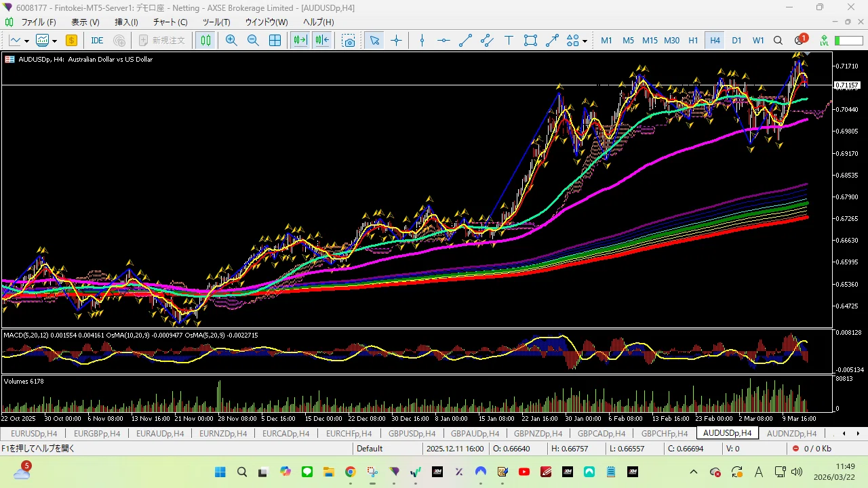Click the green LVL icon
The height and width of the screenshot is (488, 868).
point(824,40)
